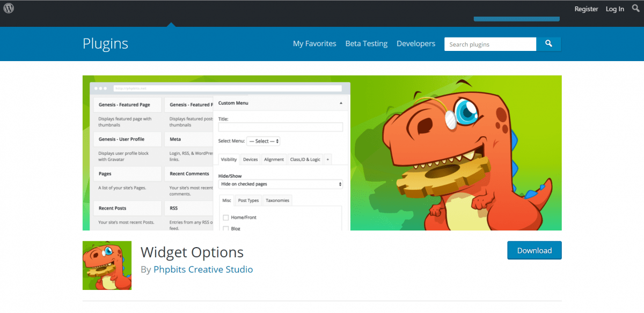The width and height of the screenshot is (644, 313).
Task: Open search via top-right magnifier icon
Action: 636,9
